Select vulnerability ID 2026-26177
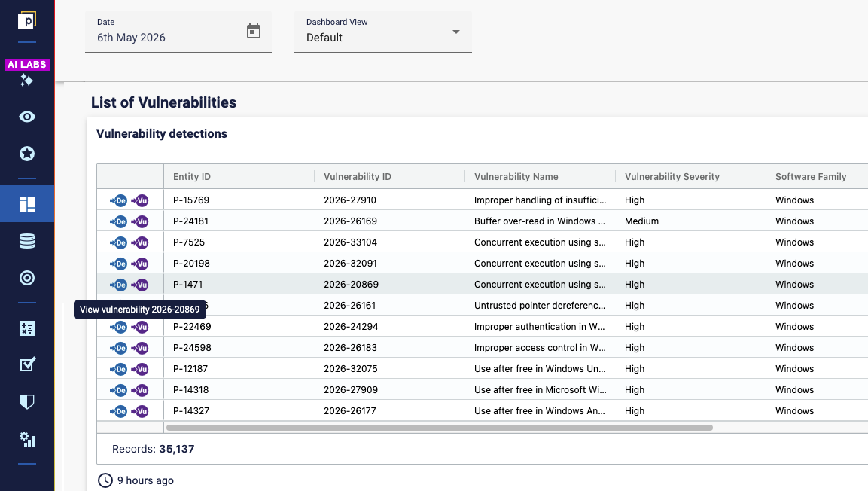 [350, 410]
